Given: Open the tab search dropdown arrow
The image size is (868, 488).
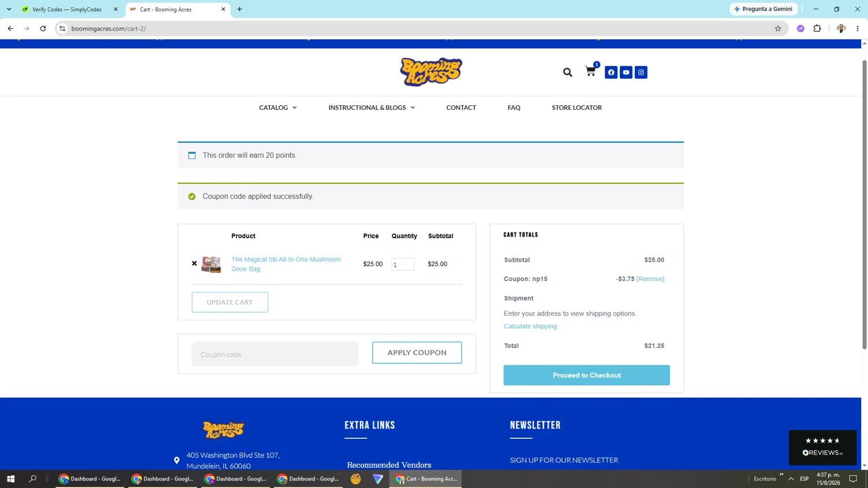Looking at the screenshot, I should 9,9.
